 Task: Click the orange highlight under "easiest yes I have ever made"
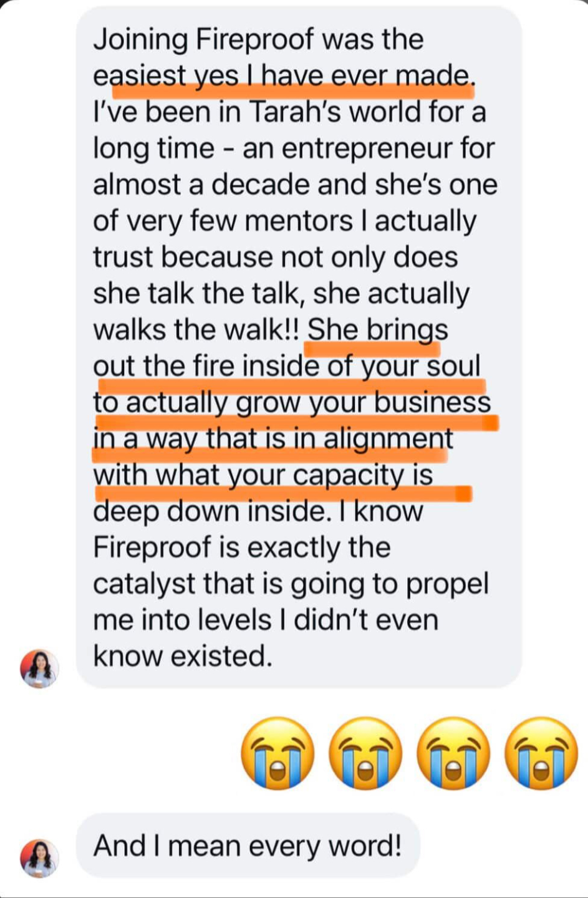pos(293,91)
